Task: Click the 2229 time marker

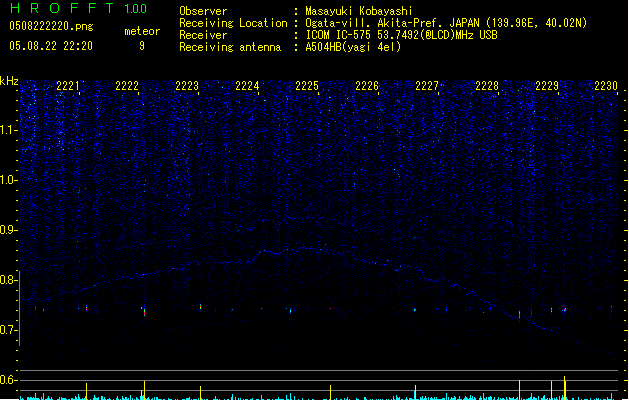Action: click(x=547, y=87)
